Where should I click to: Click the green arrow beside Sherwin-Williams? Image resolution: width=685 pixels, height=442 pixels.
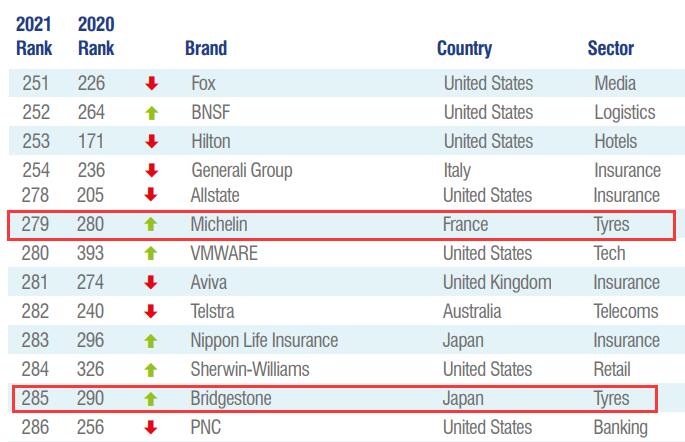[x=151, y=370]
